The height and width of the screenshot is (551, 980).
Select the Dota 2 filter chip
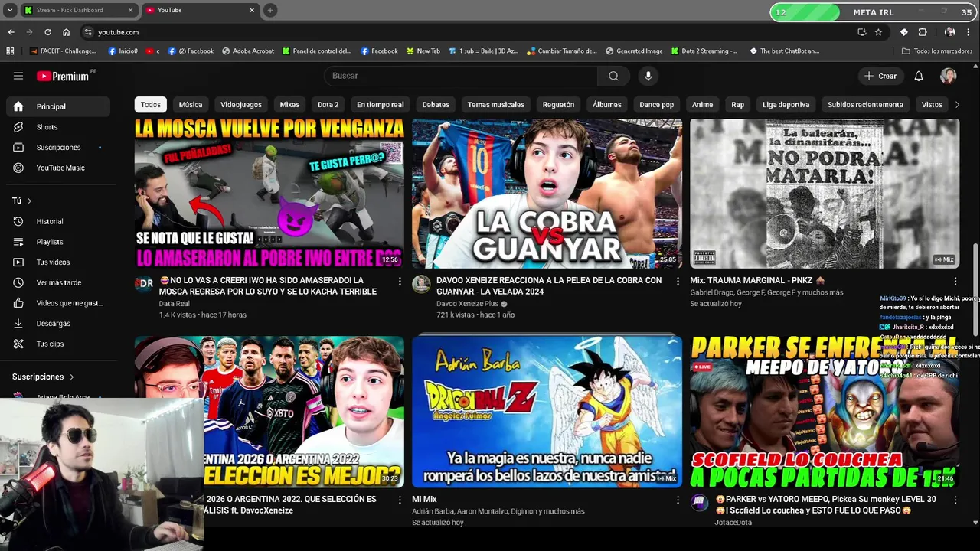point(328,104)
